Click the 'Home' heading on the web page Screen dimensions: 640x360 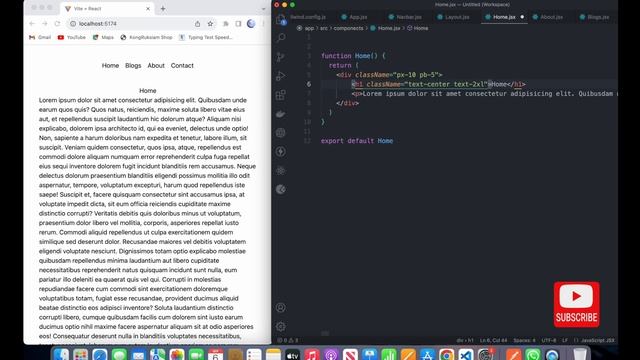(x=148, y=91)
